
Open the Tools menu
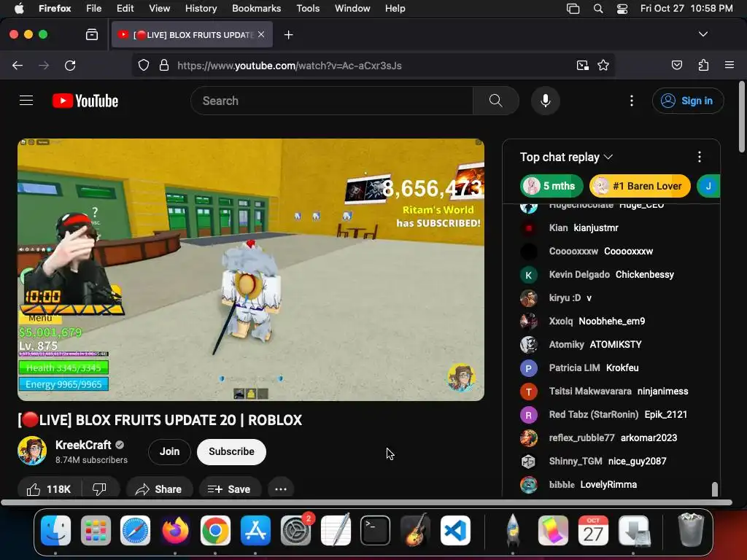[308, 9]
